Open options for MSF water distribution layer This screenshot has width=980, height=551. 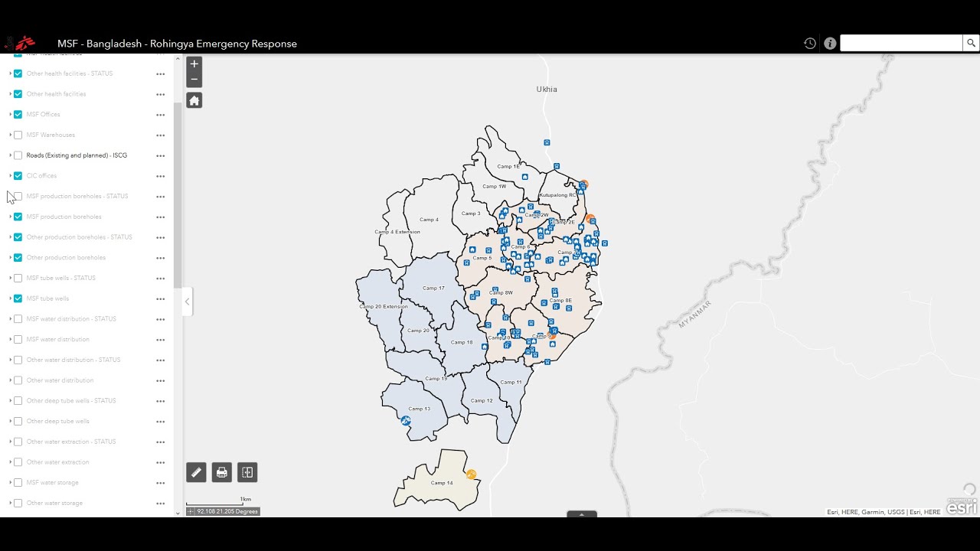pyautogui.click(x=161, y=340)
